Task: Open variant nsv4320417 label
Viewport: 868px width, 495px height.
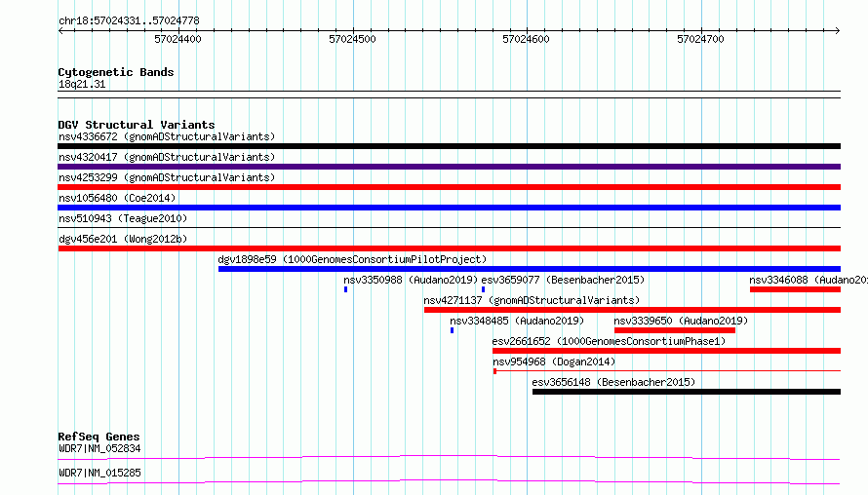Action: 167,157
